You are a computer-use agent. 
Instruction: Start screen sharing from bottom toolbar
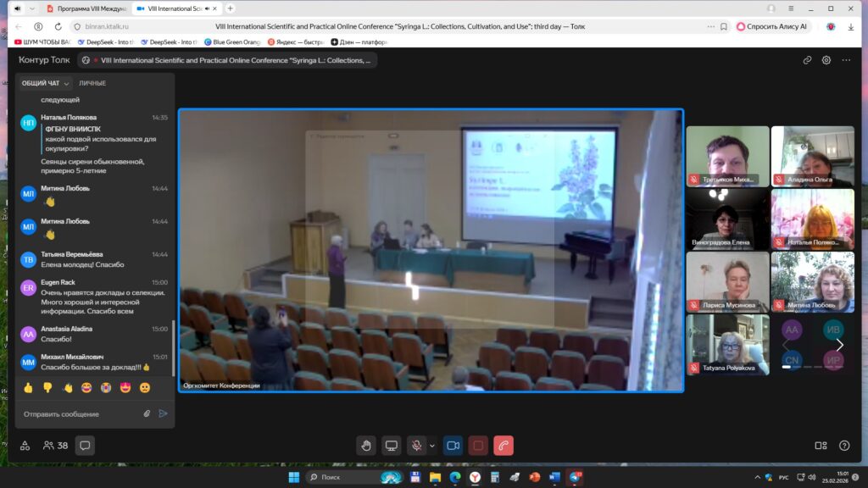[x=391, y=446]
